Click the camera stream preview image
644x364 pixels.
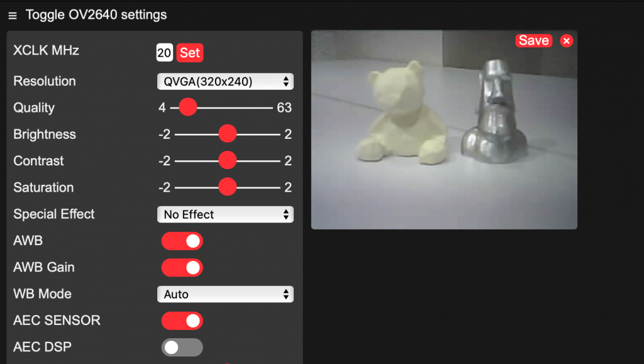click(444, 130)
